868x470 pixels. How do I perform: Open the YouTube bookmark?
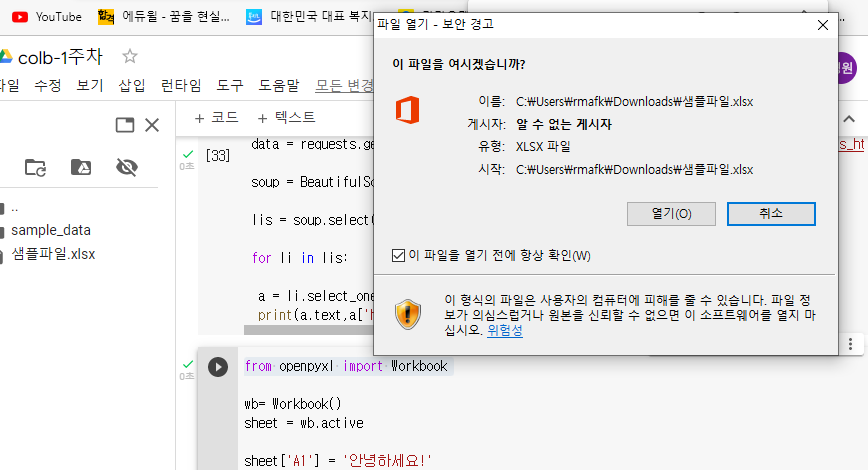pyautogui.click(x=46, y=17)
